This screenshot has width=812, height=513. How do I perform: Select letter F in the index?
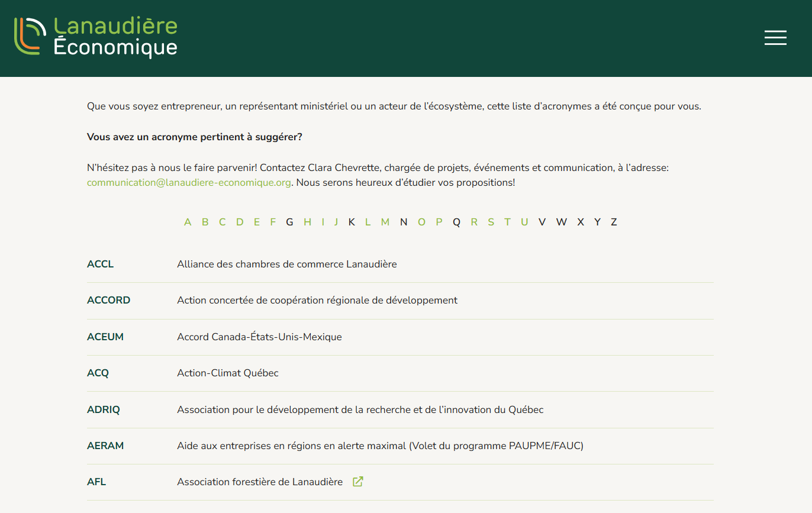(273, 222)
